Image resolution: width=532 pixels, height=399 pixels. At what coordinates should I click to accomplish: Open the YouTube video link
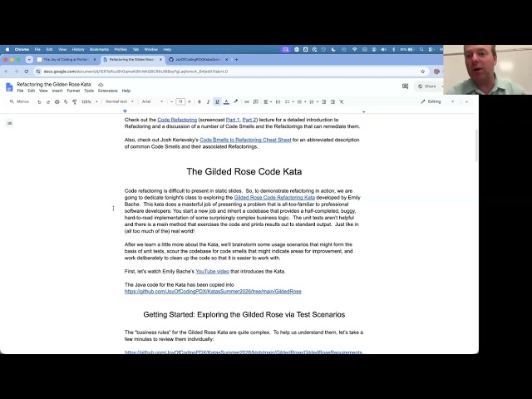213,272
